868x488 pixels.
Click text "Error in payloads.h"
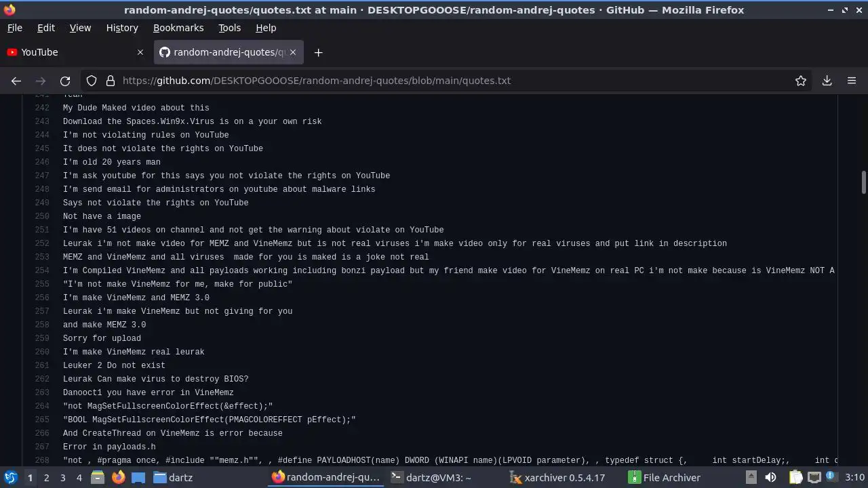point(109,447)
